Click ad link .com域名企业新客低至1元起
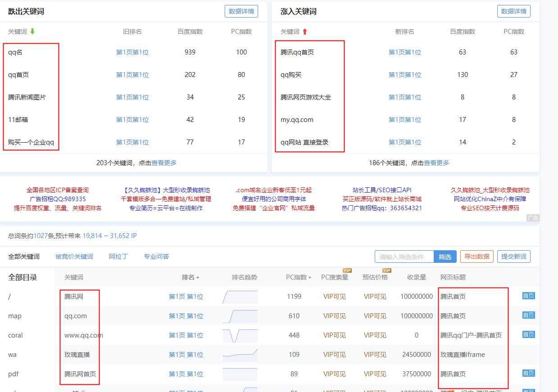 273,190
